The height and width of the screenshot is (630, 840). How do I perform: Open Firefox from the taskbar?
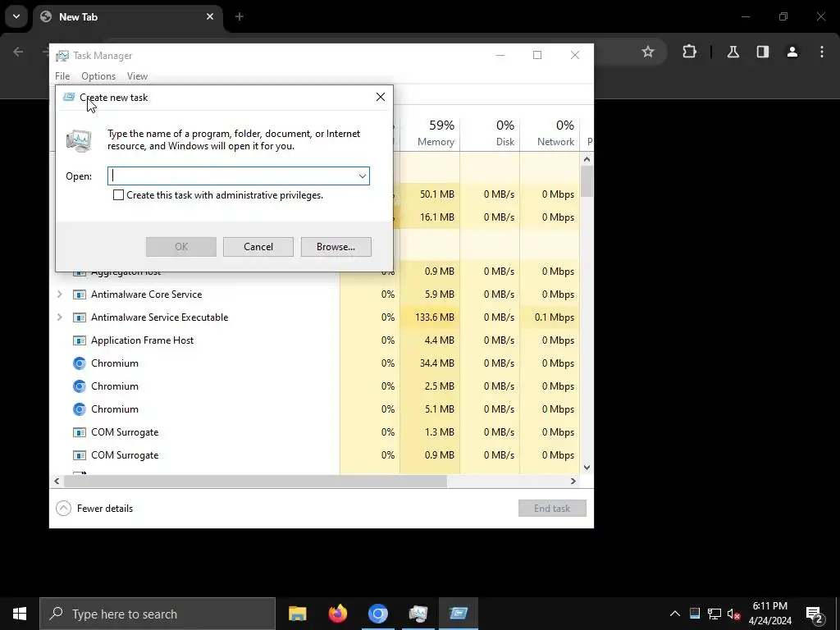coord(337,614)
